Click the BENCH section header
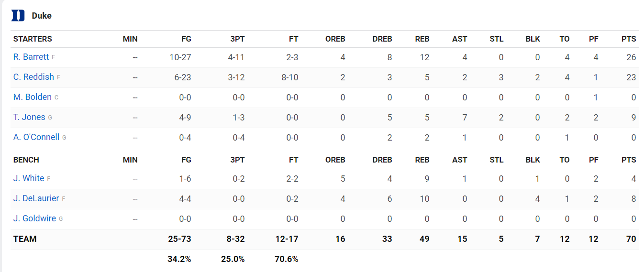Screen dimensions: 644x272 point(26,160)
